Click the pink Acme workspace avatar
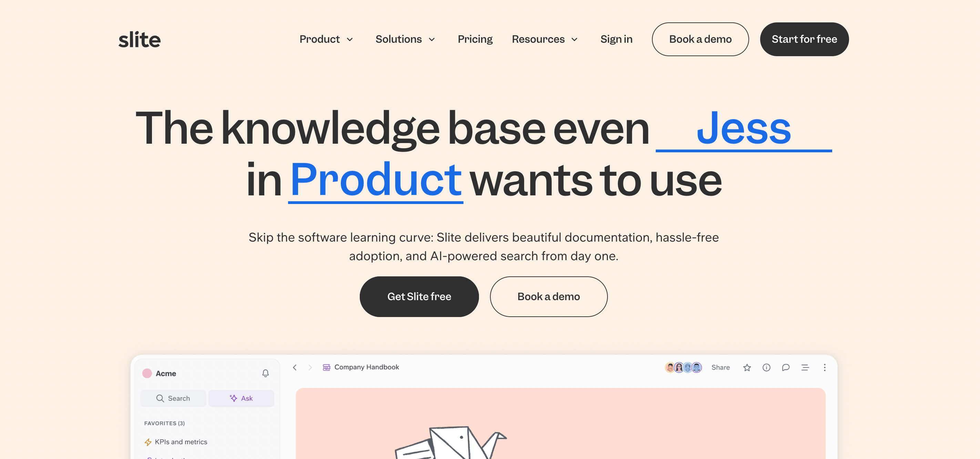980x459 pixels. (x=147, y=373)
